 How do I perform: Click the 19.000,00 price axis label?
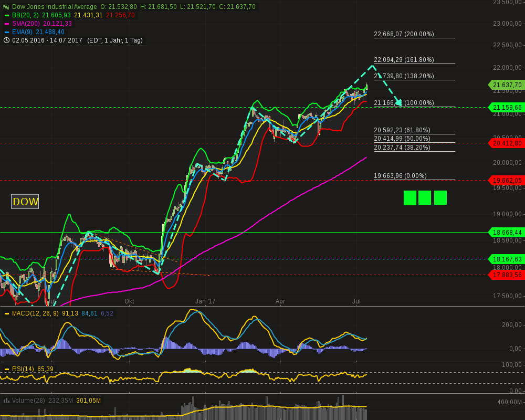507,214
